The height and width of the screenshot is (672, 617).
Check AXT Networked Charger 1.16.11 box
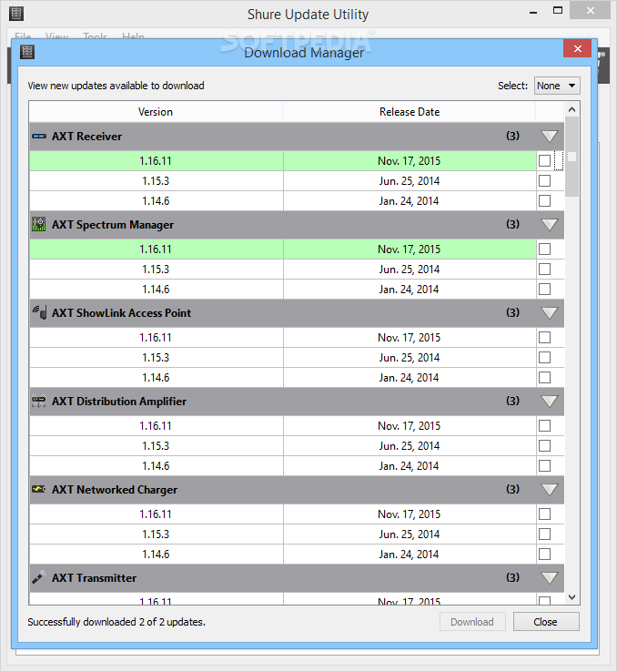tap(544, 514)
